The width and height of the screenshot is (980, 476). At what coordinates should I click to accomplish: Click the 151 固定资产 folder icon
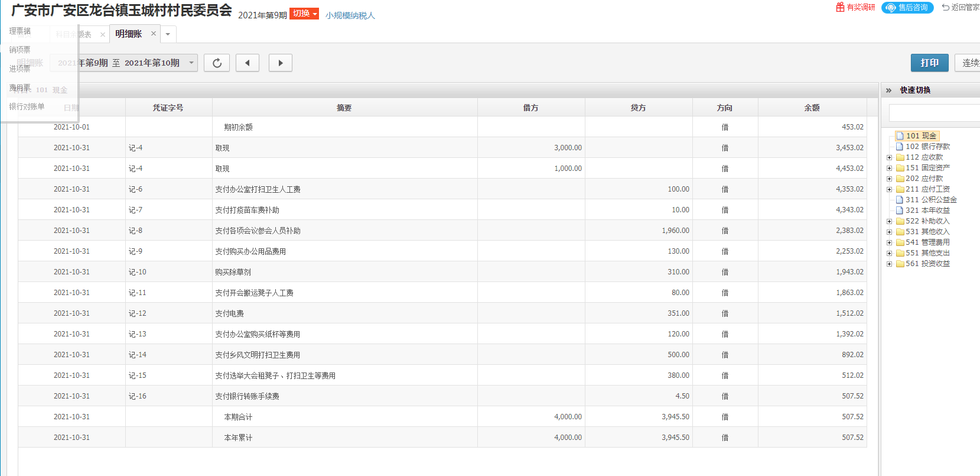pyautogui.click(x=900, y=168)
